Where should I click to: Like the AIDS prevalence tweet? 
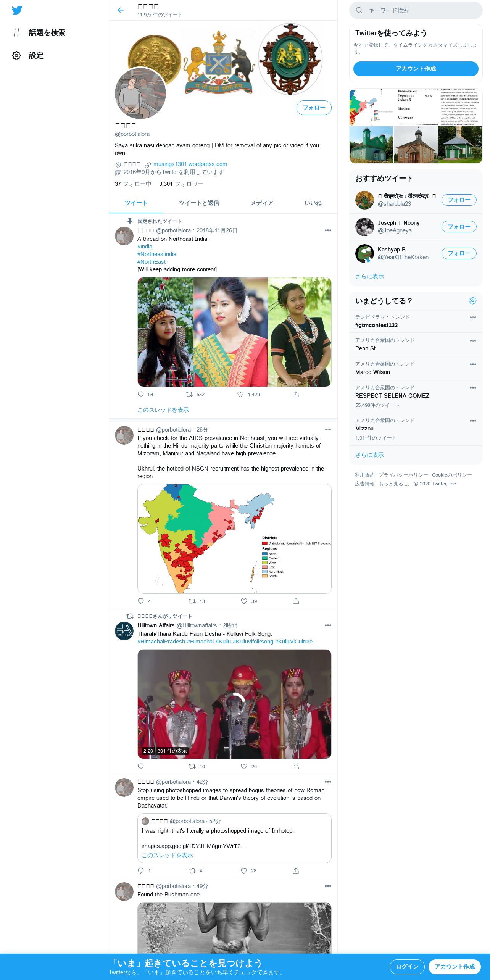tap(244, 601)
